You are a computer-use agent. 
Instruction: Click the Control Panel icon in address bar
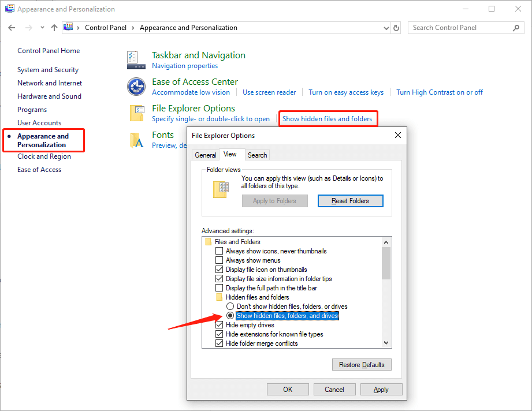(68, 27)
